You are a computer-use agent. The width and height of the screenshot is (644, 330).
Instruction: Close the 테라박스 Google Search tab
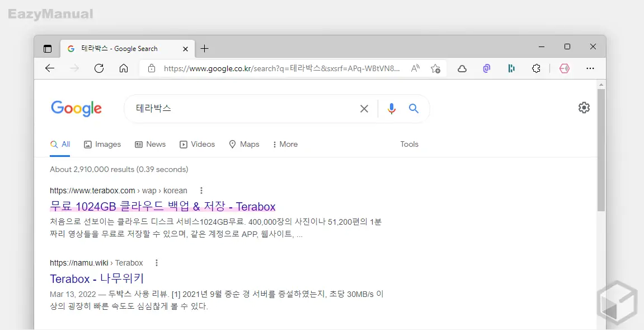click(x=185, y=49)
